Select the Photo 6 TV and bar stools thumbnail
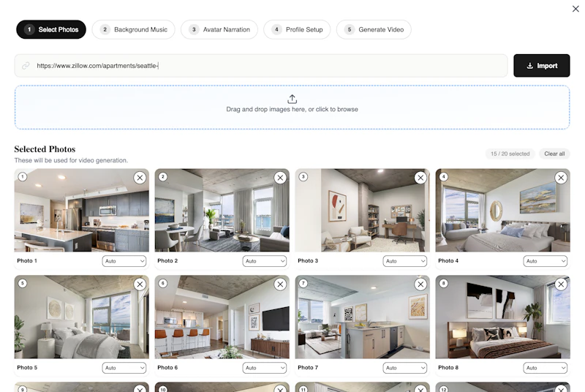 222,317
